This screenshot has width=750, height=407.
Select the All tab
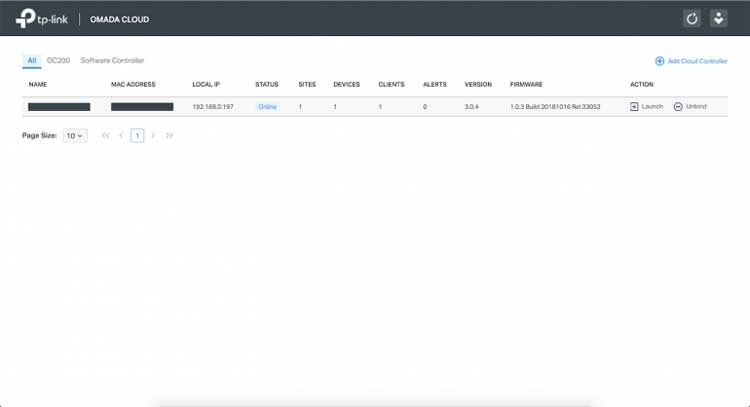[x=32, y=60]
